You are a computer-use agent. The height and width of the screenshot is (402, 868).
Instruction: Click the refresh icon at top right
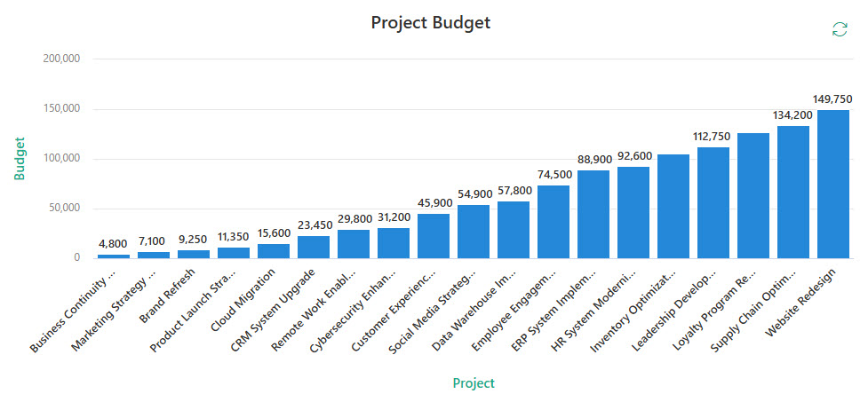pos(839,29)
